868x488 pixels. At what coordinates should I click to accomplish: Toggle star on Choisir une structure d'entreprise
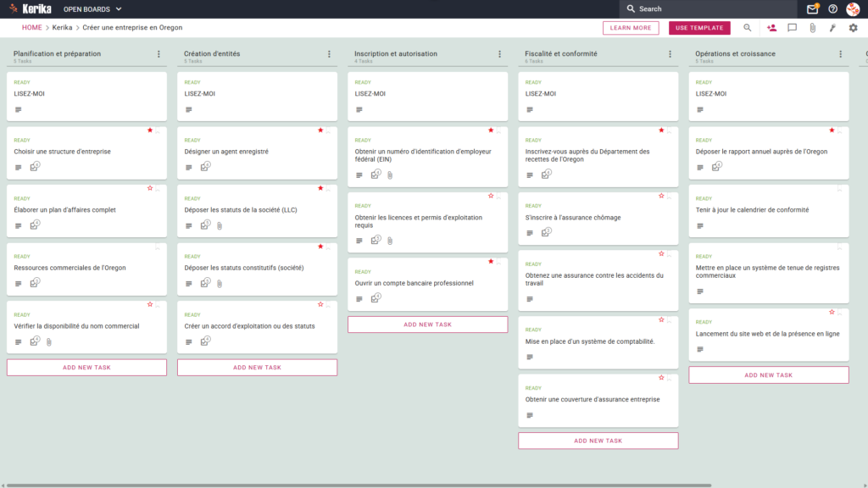pyautogui.click(x=150, y=130)
